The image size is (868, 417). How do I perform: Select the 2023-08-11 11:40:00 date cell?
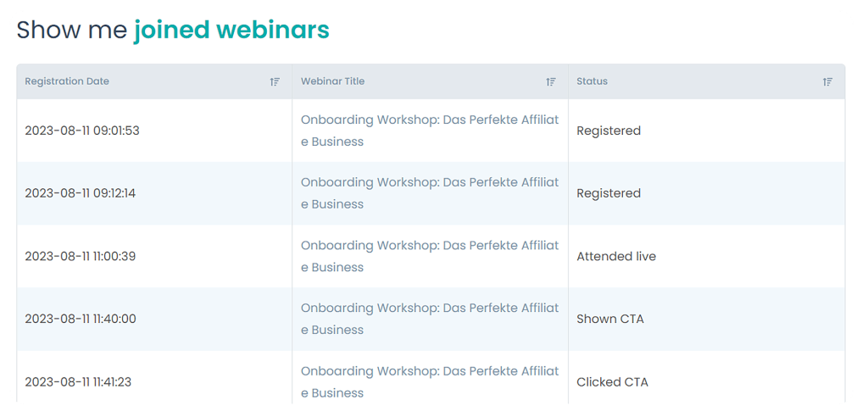coord(81,319)
